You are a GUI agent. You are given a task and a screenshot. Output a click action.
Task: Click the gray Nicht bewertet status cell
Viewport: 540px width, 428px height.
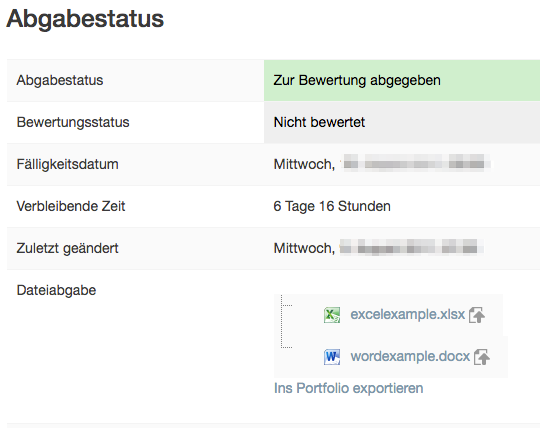click(x=402, y=122)
